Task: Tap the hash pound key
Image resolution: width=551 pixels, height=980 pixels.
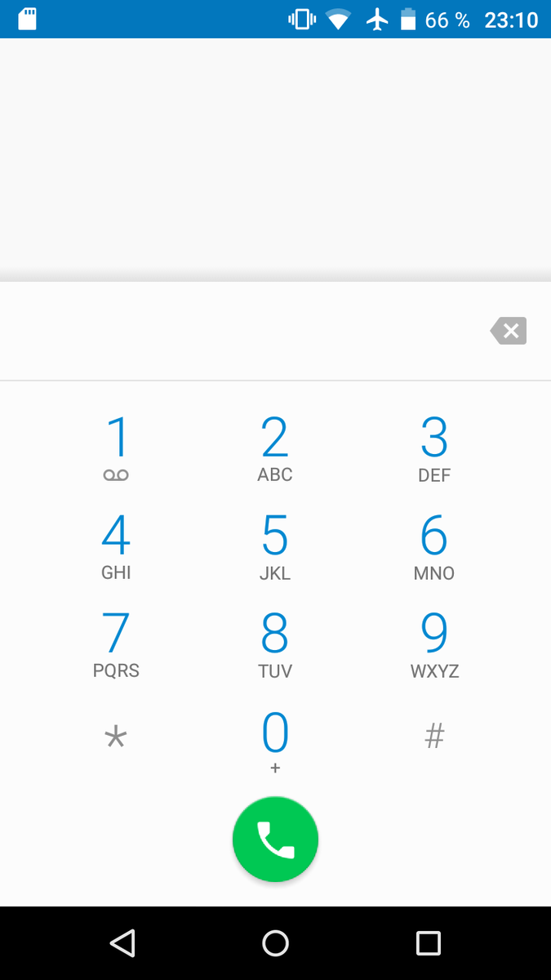Action: (434, 737)
